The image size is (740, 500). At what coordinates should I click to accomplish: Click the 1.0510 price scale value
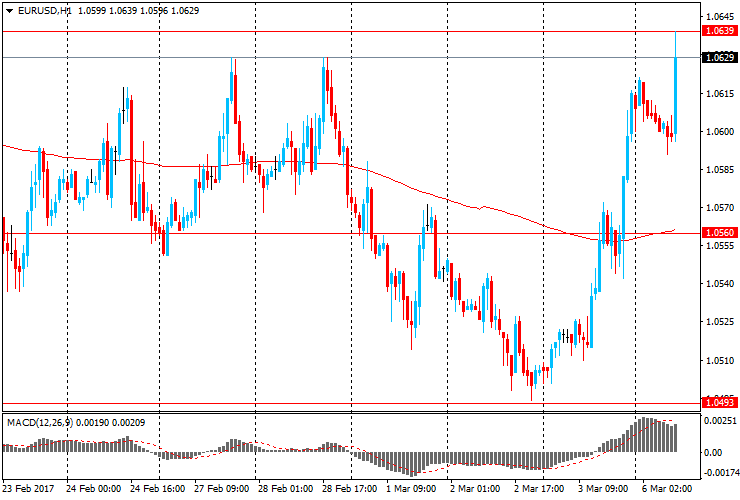tap(720, 361)
